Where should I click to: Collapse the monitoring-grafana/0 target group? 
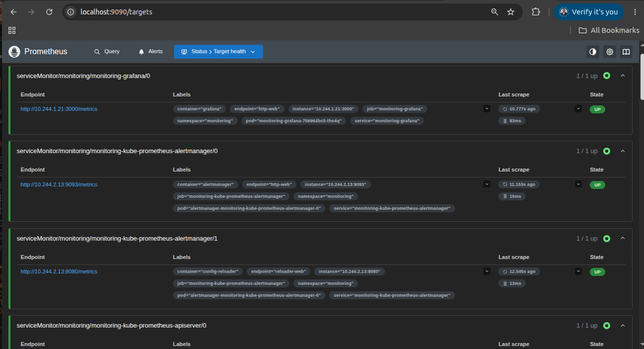coord(623,76)
